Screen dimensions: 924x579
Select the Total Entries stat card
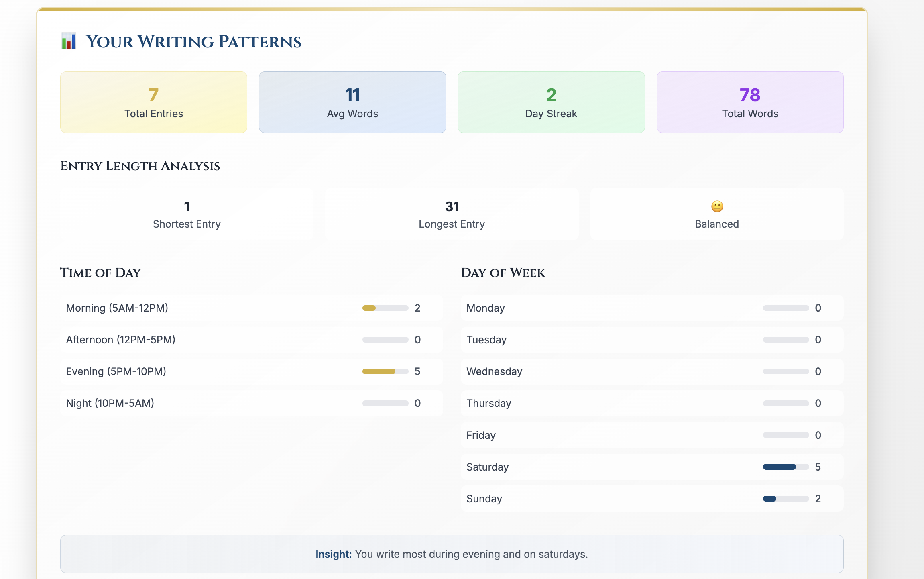(154, 102)
